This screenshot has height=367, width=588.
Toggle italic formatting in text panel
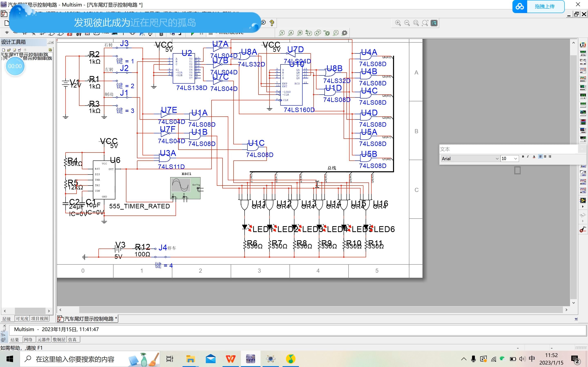(x=528, y=156)
